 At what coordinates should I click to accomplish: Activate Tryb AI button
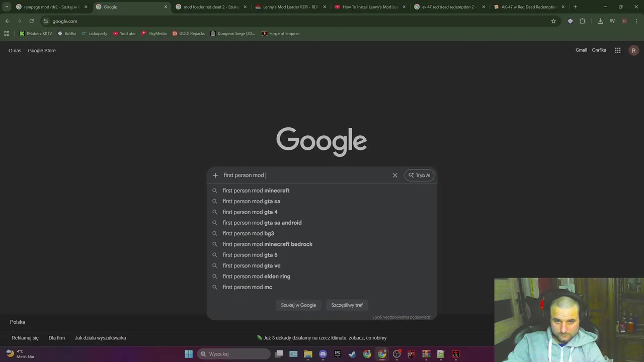click(419, 175)
